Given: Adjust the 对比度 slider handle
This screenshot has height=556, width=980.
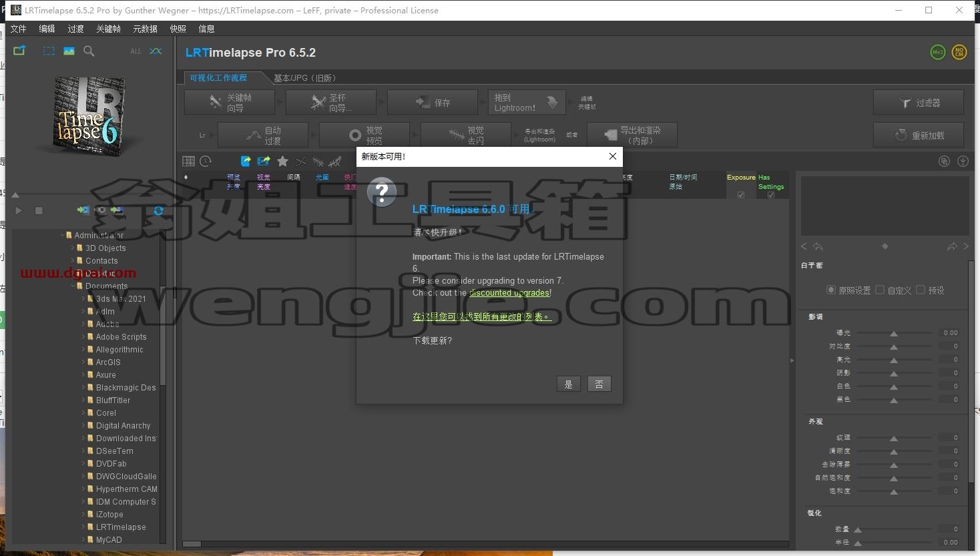Looking at the screenshot, I should [x=893, y=346].
